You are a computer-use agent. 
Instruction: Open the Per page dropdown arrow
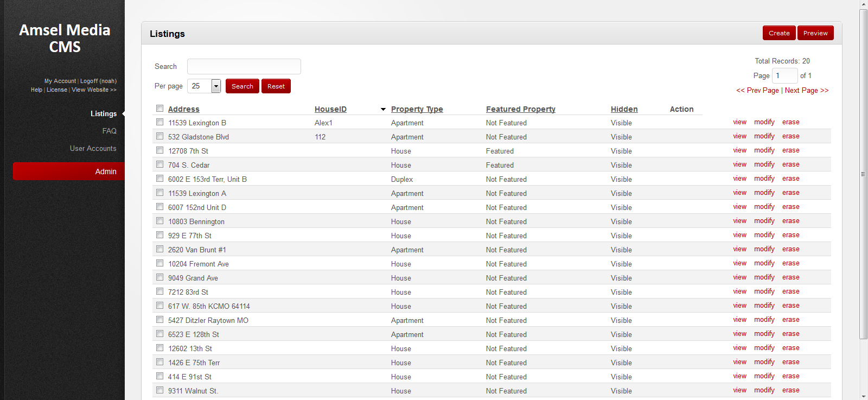(216, 86)
